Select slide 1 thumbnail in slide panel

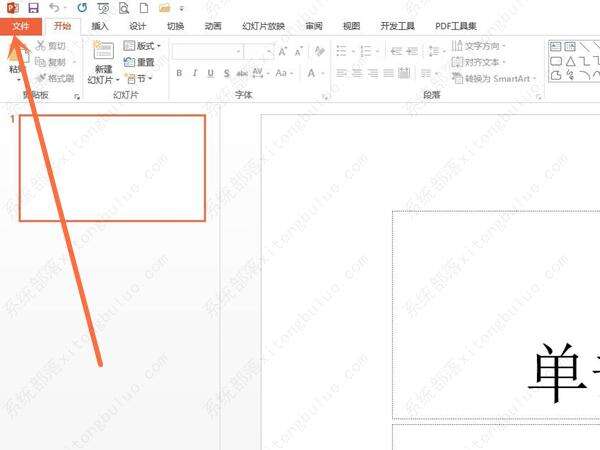pyautogui.click(x=112, y=168)
